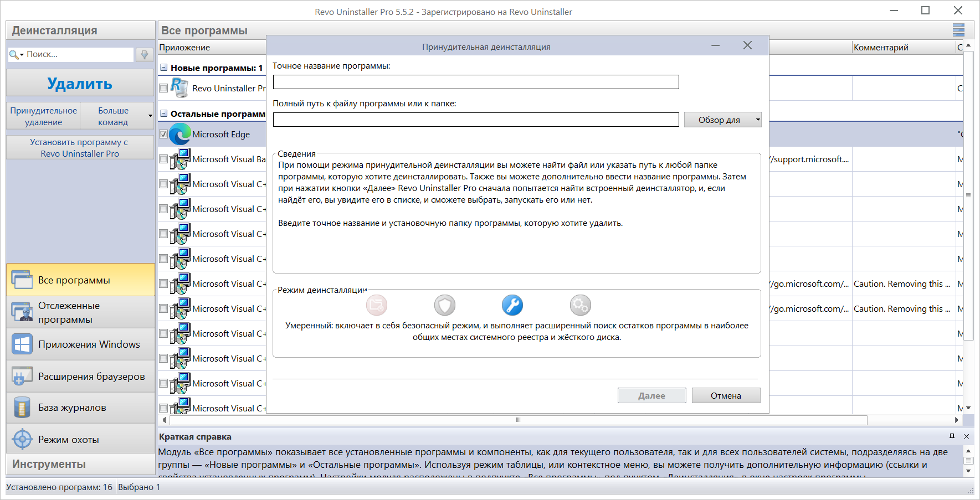The width and height of the screenshot is (980, 500).
Task: Click the Принудительное удаление button
Action: point(44,116)
